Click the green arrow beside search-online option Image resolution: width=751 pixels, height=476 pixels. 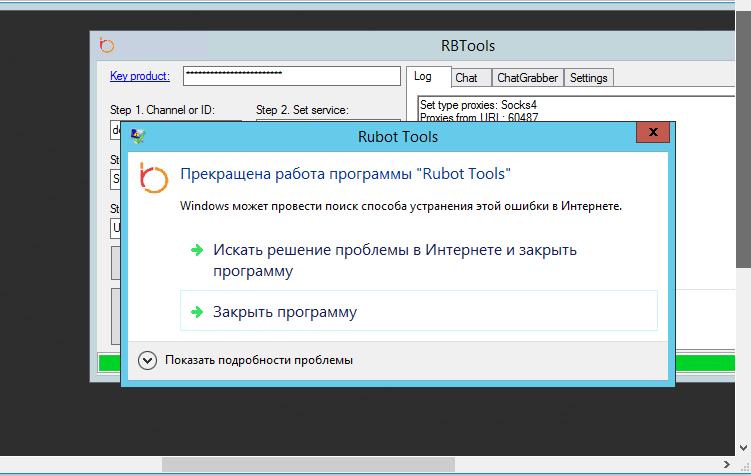pyautogui.click(x=197, y=250)
